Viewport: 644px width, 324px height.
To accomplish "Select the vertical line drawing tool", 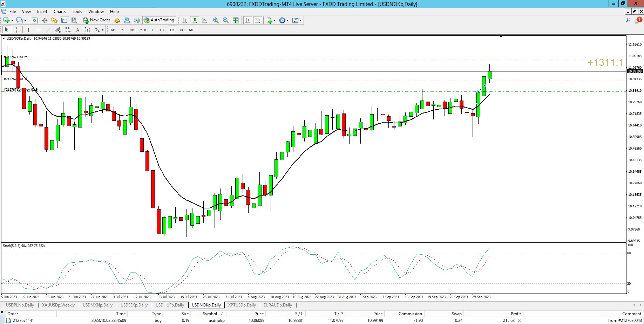I will 29,30.
